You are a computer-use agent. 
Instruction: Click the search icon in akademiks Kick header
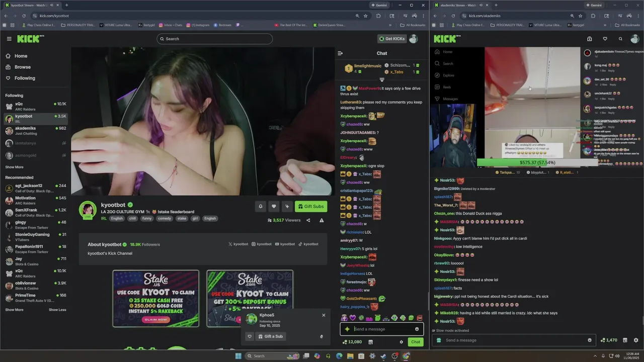point(620,39)
